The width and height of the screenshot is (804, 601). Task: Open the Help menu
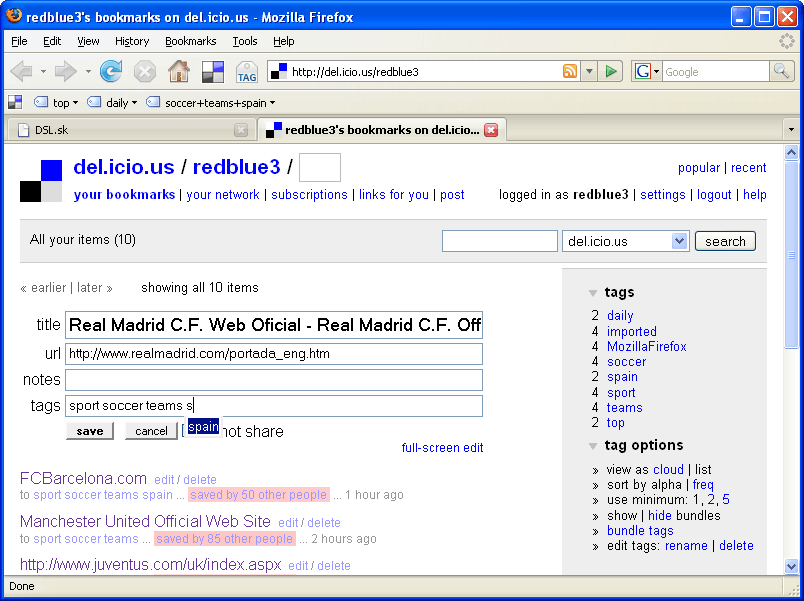coord(284,41)
